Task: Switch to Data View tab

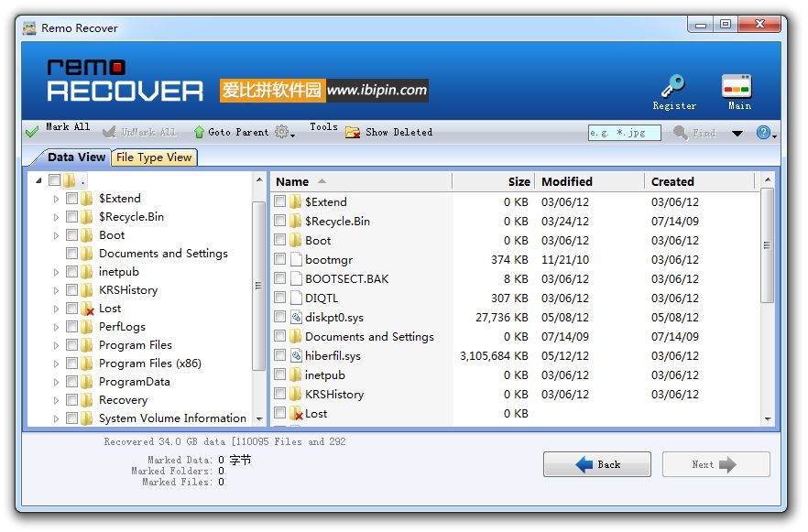Action: (76, 157)
